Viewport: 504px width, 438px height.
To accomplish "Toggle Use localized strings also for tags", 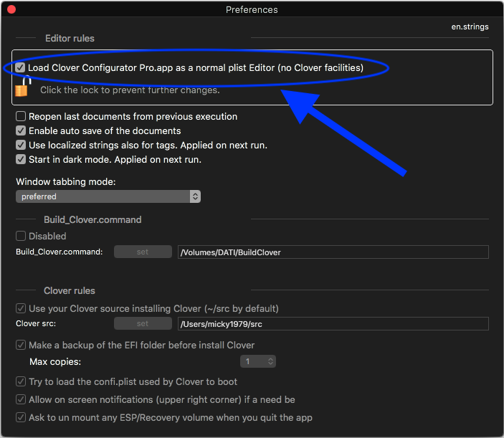I will point(21,146).
